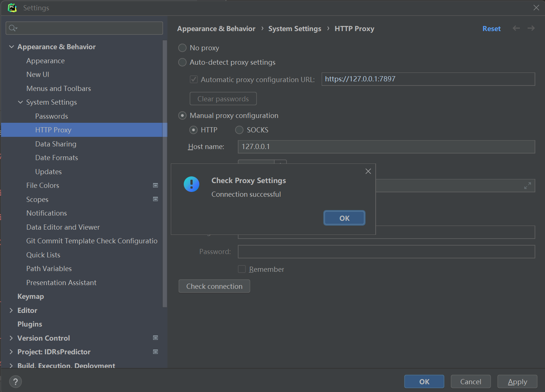
Task: Expand the Version Control section
Action: click(x=11, y=338)
